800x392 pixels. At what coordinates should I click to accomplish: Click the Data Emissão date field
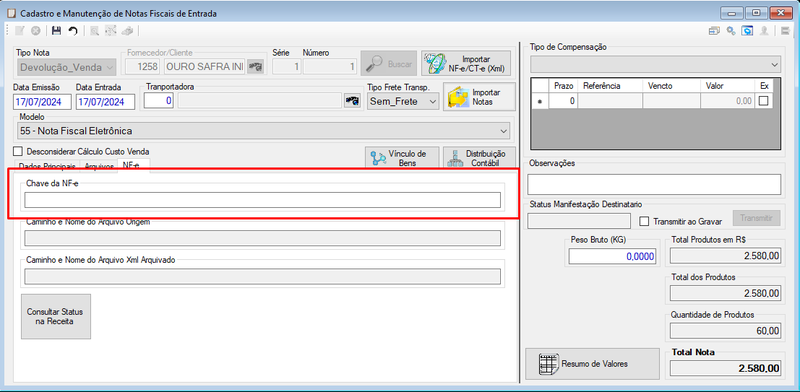point(42,102)
